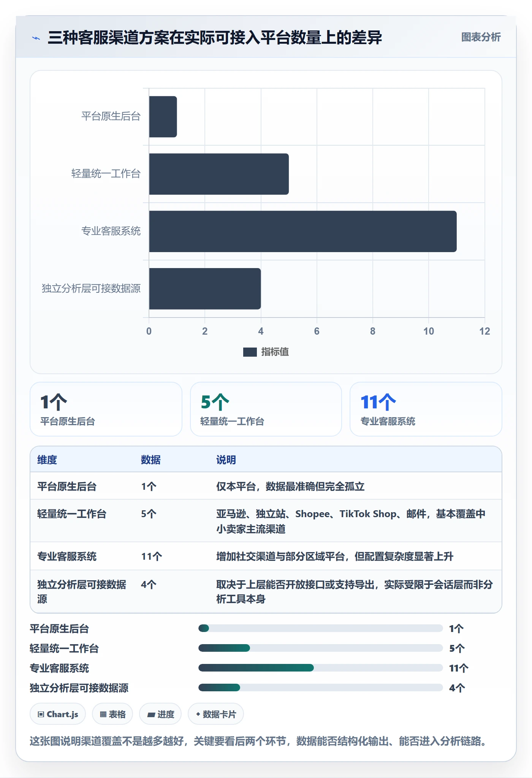Click the 平台原生后台 progress bar
The image size is (532, 778).
(x=320, y=628)
